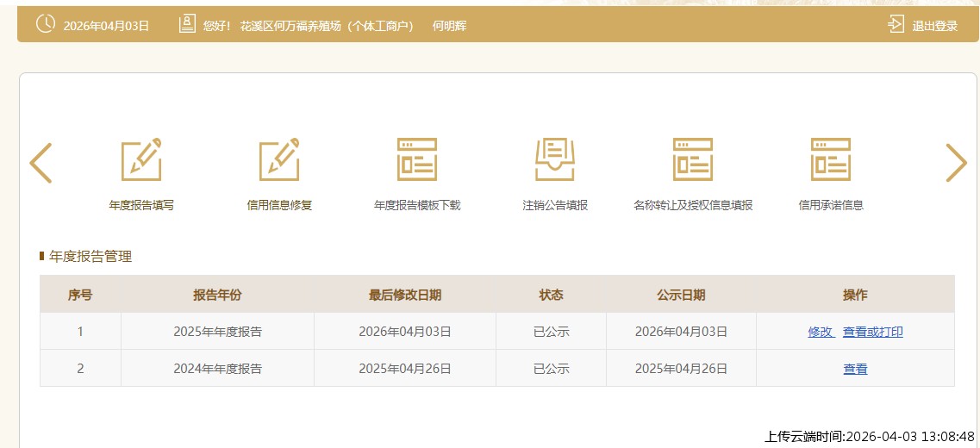Screen dimensions: 980x448
Task: Click 修改 link for 2025 report
Action: coord(821,332)
